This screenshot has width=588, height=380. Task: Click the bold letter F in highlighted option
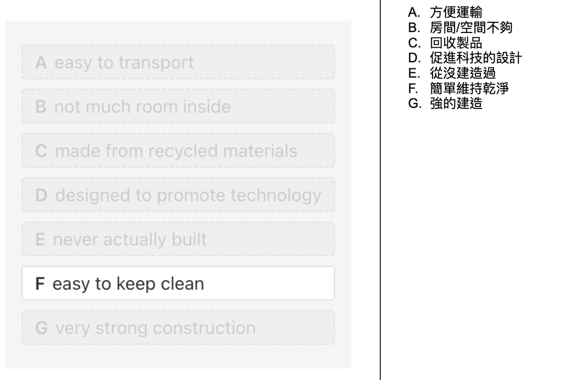coord(40,284)
